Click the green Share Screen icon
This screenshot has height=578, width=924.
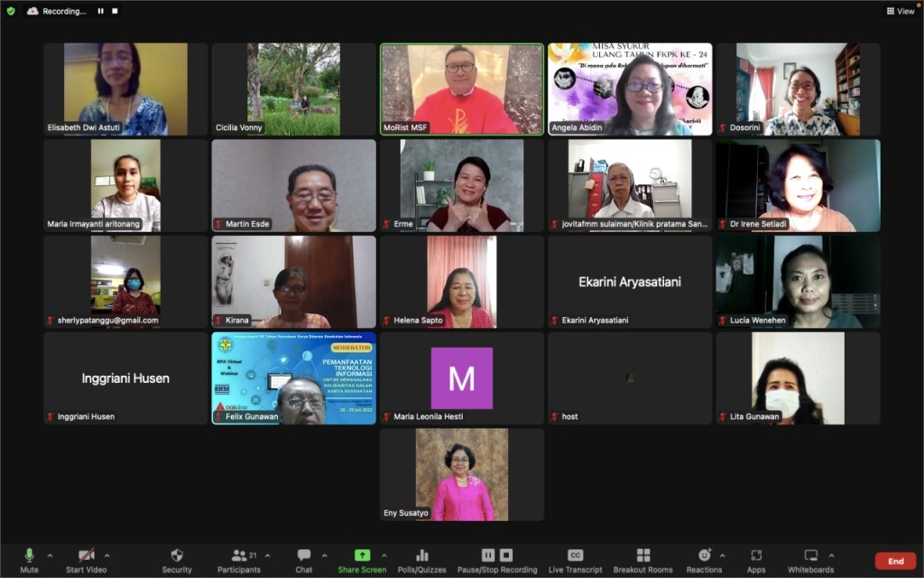(x=362, y=555)
